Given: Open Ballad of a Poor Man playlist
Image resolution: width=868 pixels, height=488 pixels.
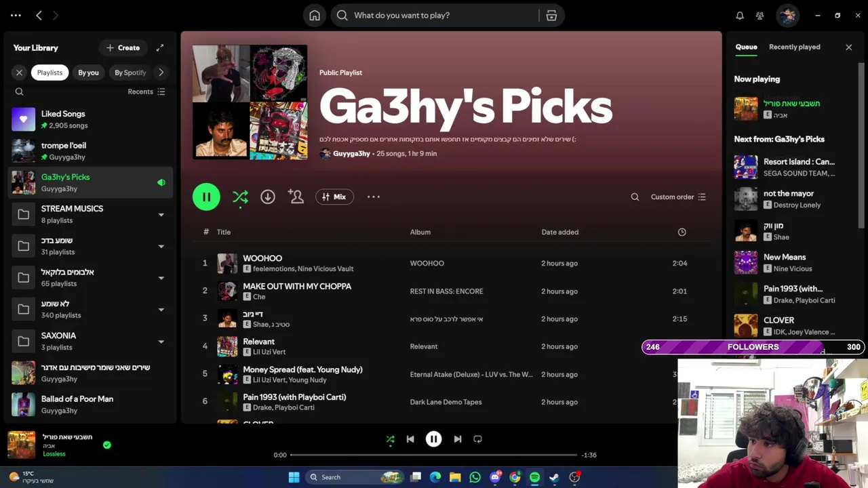Looking at the screenshot, I should (x=89, y=405).
